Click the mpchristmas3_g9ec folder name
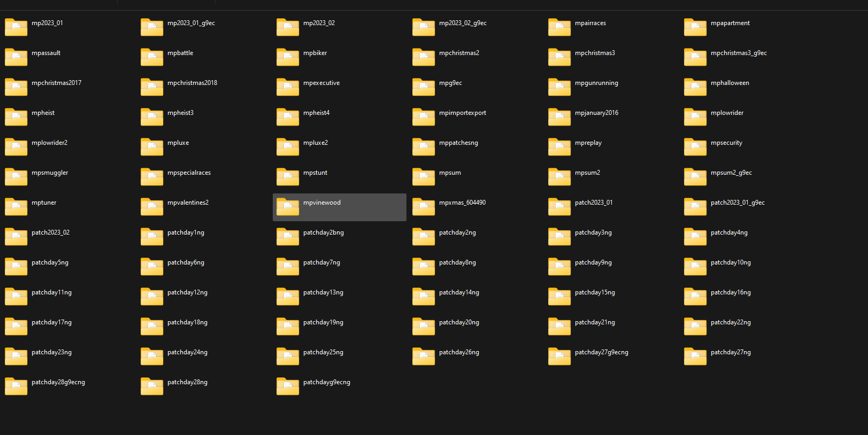Viewport: 868px width, 435px height. pos(739,53)
